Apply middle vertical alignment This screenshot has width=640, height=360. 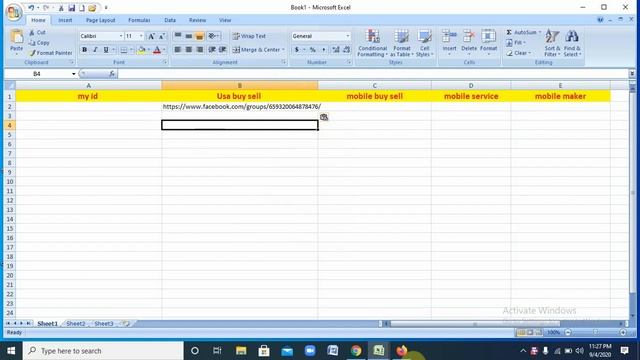point(189,36)
